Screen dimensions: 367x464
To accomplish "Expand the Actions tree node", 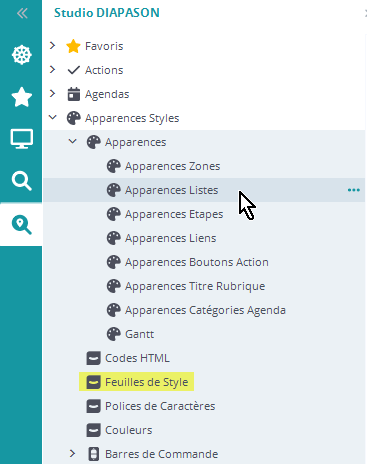I will click(x=52, y=69).
